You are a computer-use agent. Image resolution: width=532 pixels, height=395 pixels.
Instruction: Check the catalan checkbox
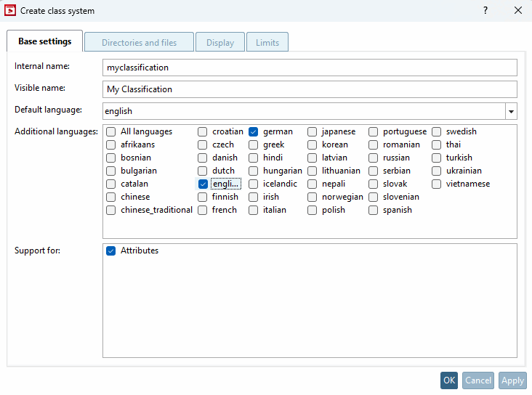111,184
